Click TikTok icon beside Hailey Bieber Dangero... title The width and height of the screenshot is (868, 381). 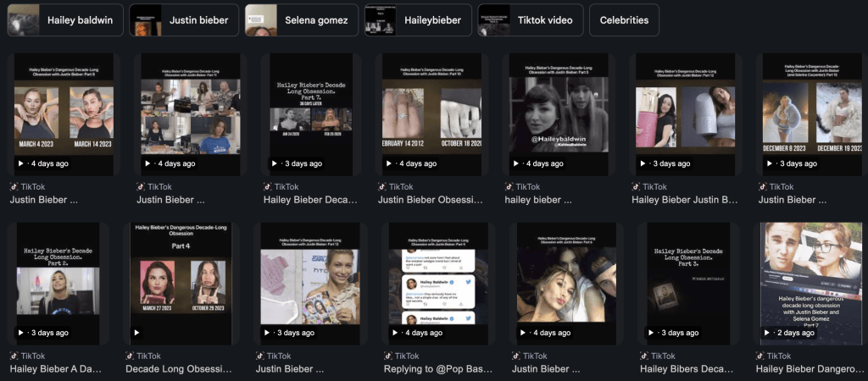[760, 356]
